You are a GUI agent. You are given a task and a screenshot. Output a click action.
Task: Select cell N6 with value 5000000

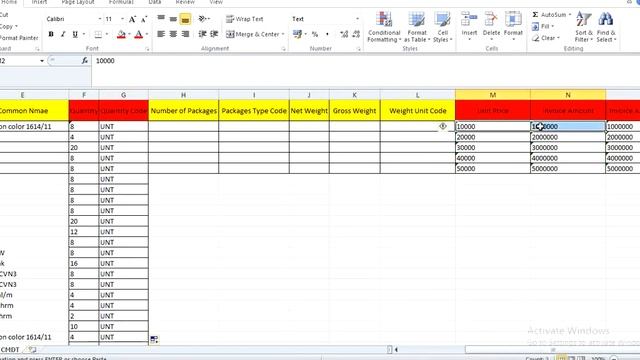(568, 169)
